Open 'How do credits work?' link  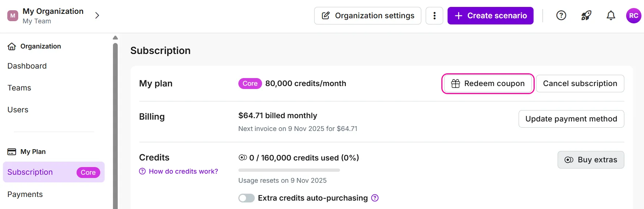[183, 171]
